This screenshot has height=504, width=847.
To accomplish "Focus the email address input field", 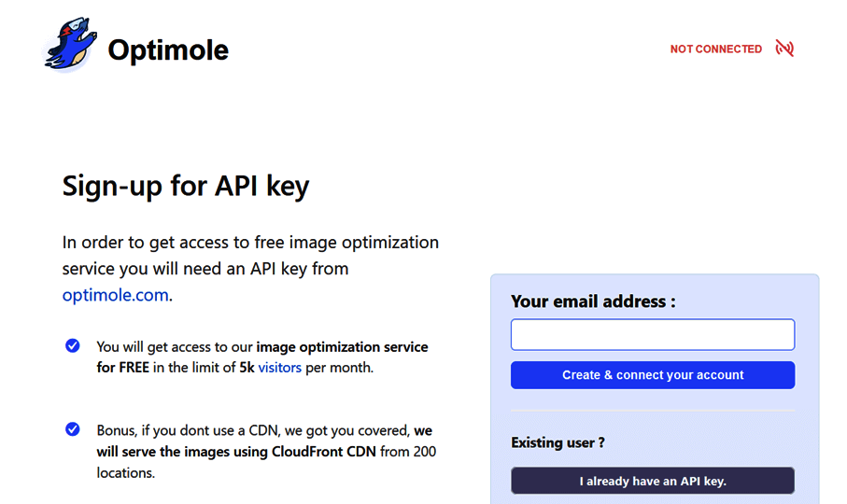I will pos(652,334).
